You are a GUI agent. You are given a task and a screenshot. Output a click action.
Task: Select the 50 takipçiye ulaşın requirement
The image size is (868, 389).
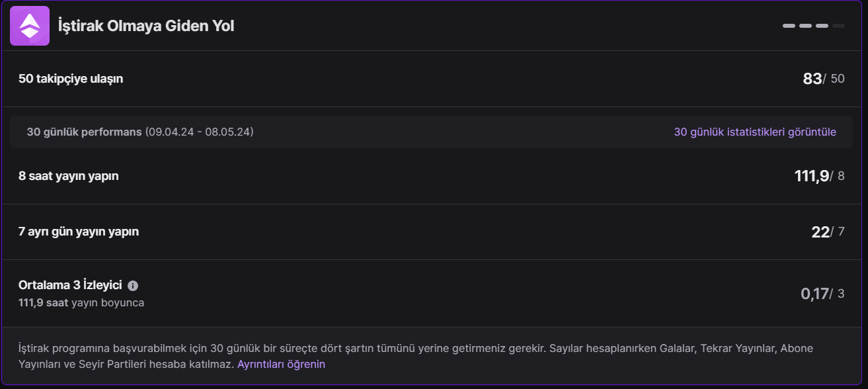(x=71, y=79)
